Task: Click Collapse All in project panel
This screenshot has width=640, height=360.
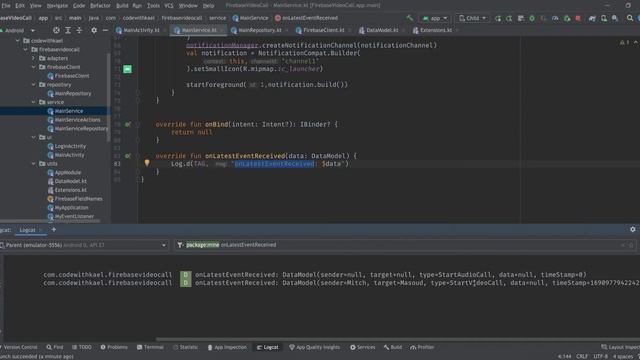Action: point(79,30)
